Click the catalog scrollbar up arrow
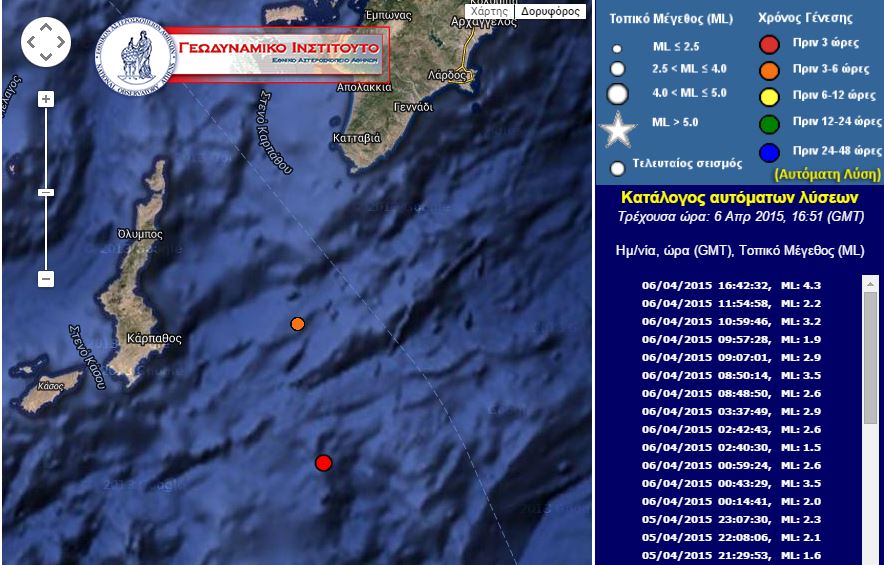Screen dimensions: 884x565 (870, 283)
